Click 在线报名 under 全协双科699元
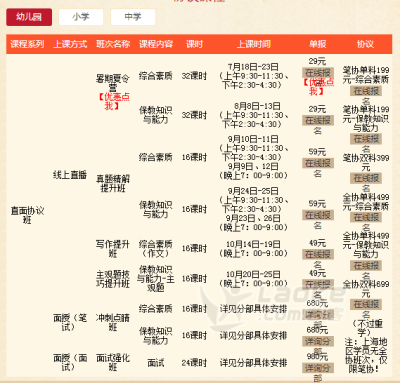Screen dimensions: 400x383 [366, 304]
